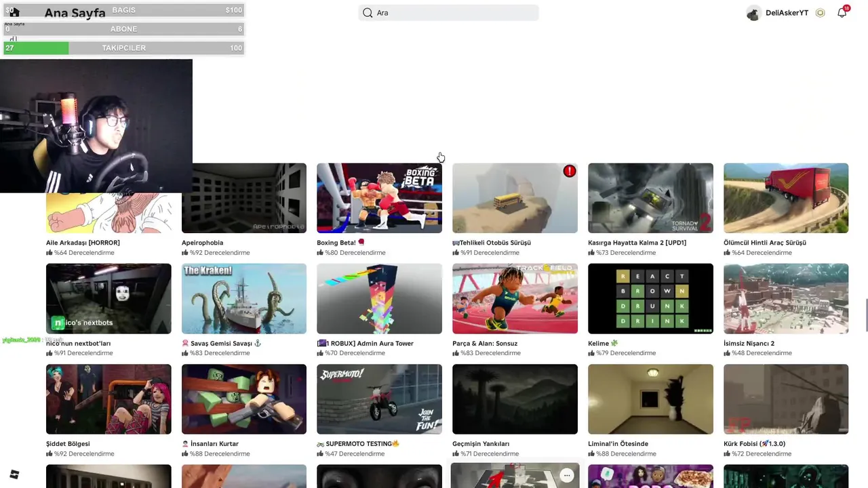Viewport: 868px width, 488px height.
Task: Open the Kelime word-grid thumbnail
Action: 650,299
